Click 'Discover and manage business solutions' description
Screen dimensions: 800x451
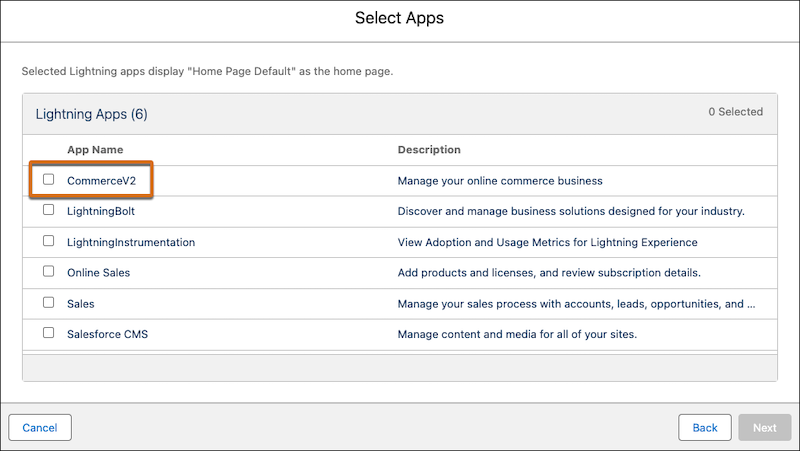coord(571,211)
